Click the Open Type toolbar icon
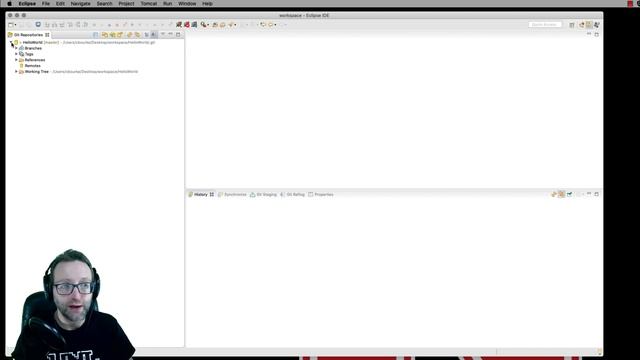This screenshot has height=360, width=640. pyautogui.click(x=215, y=25)
